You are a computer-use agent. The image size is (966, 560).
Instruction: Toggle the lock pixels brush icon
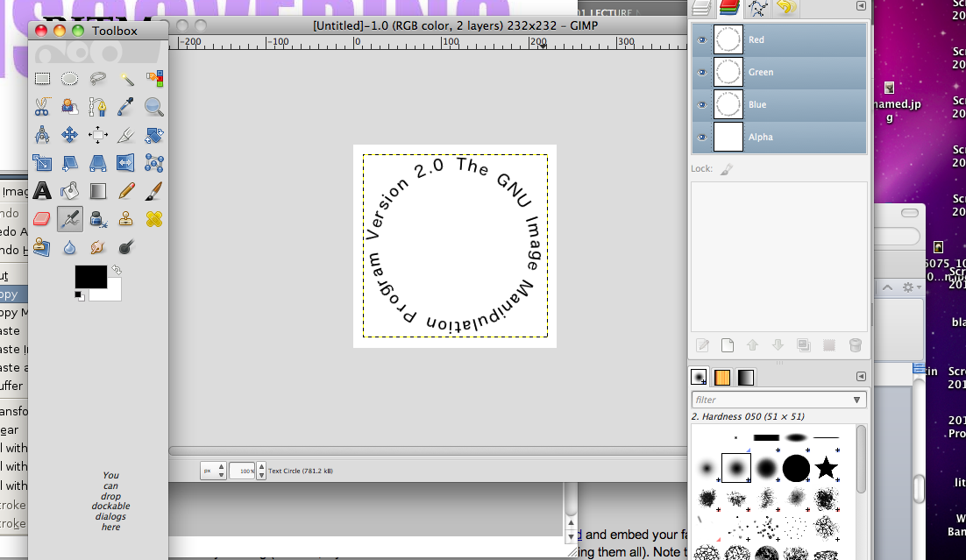(x=727, y=169)
